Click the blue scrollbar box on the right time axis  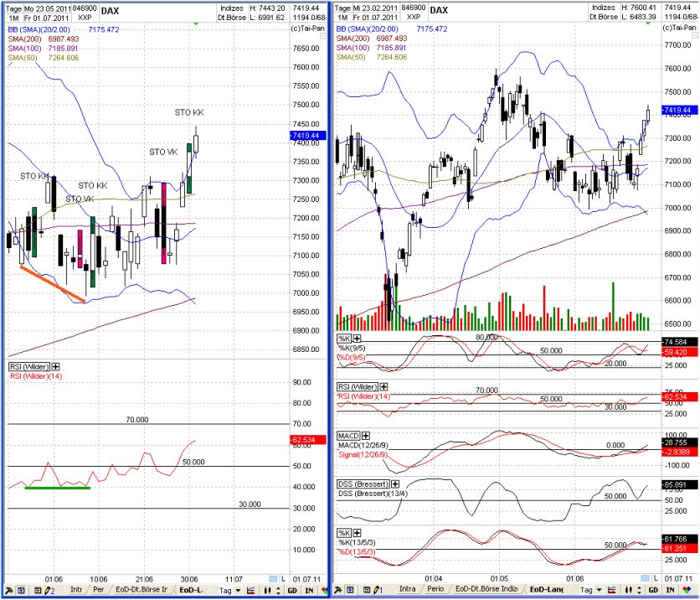coord(645,578)
